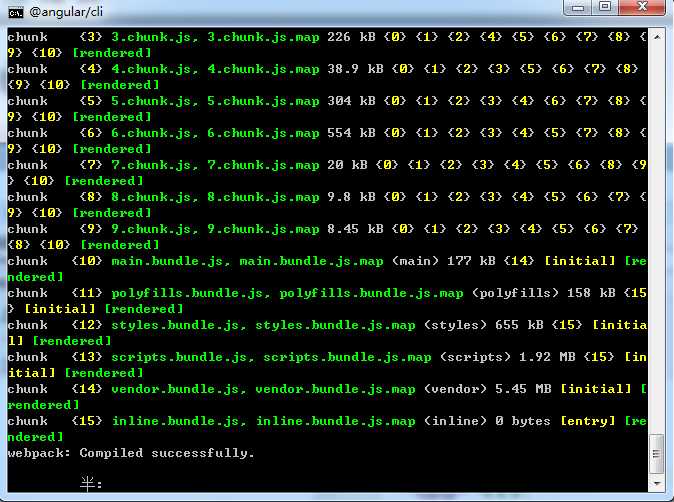
Task: Click the {14} chunk id of vendor
Action: coord(87,389)
